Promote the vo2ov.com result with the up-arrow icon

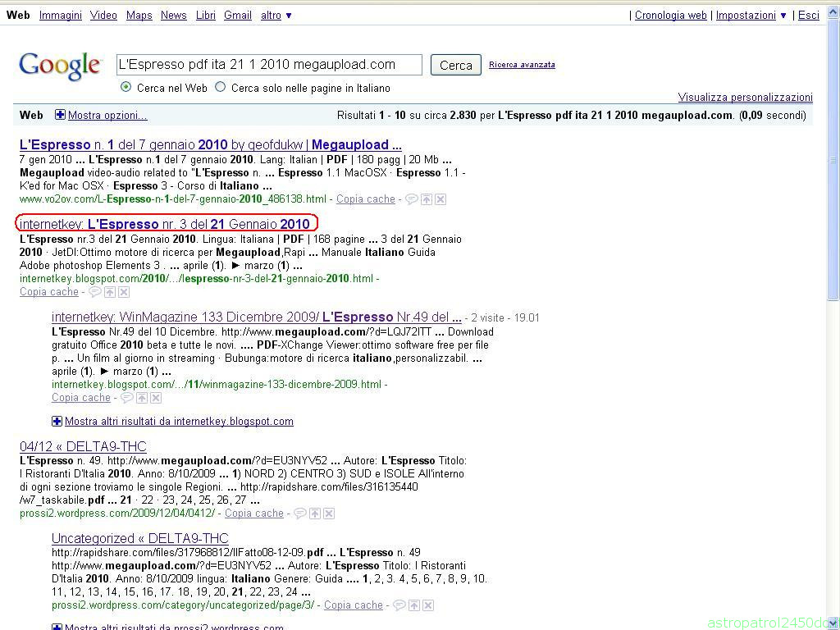tap(427, 199)
